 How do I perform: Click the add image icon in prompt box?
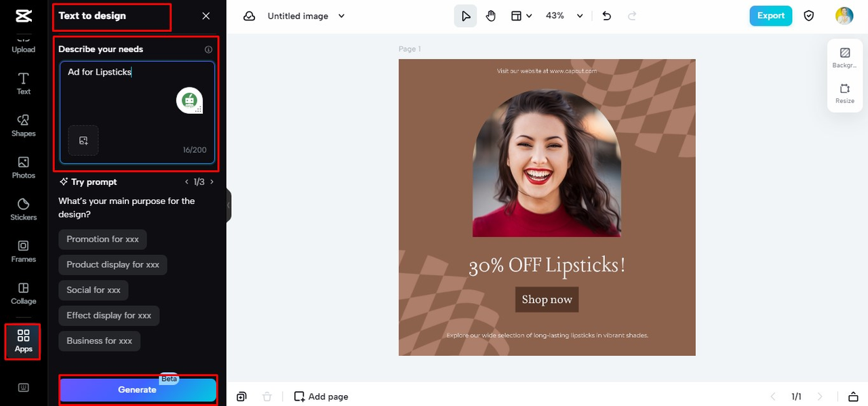83,140
